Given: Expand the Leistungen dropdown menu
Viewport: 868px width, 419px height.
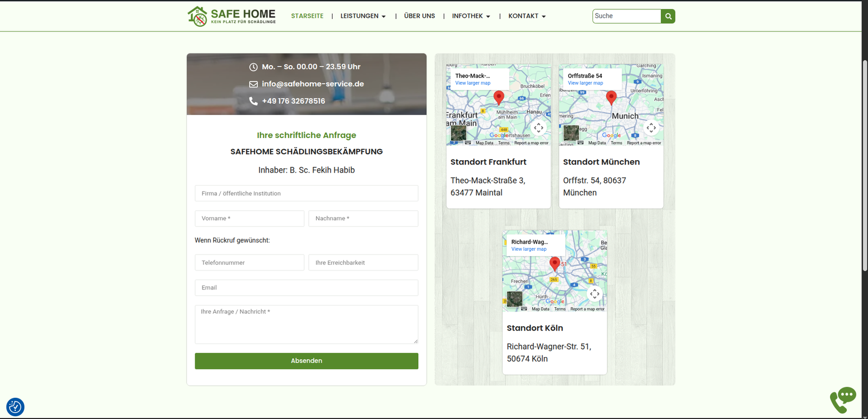Looking at the screenshot, I should tap(363, 16).
